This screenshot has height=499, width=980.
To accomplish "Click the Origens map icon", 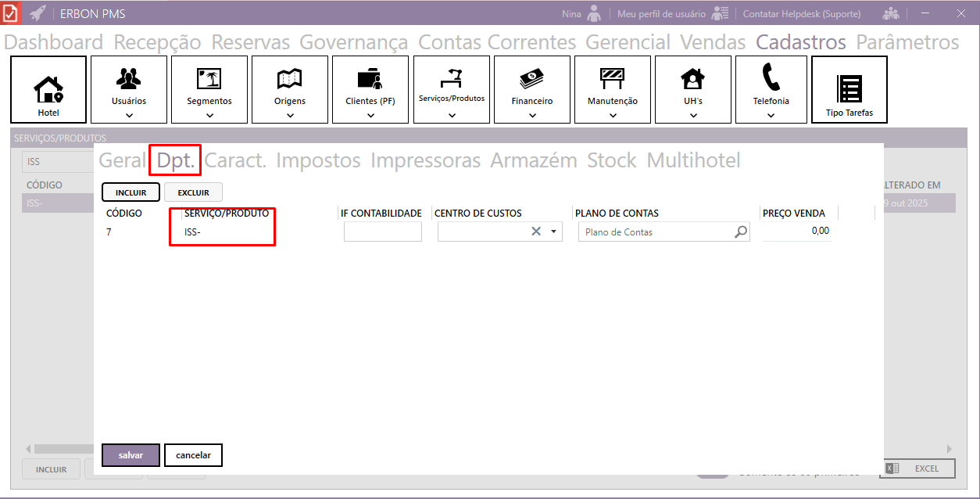I will pos(290,78).
